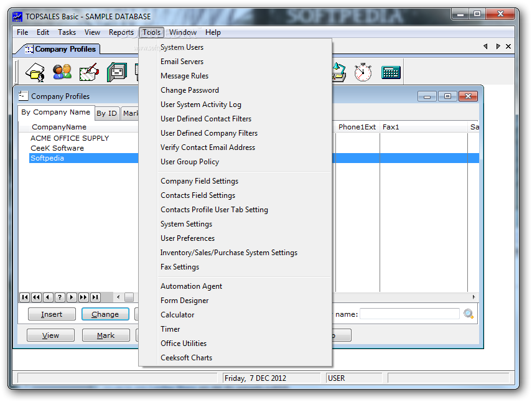Open Inventory/Sales/Purchase System Settings
The width and height of the screenshot is (532, 402).
(x=235, y=253)
